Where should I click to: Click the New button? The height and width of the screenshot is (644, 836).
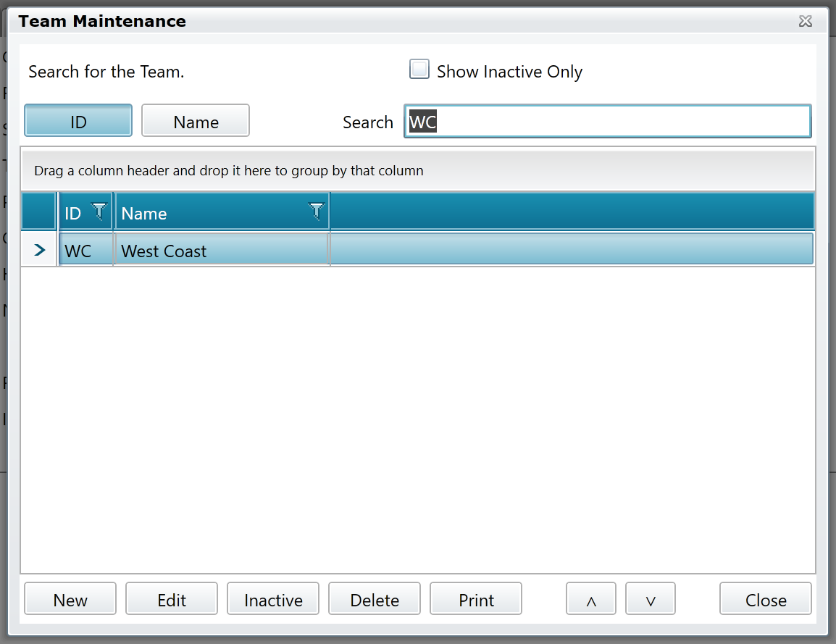[70, 598]
